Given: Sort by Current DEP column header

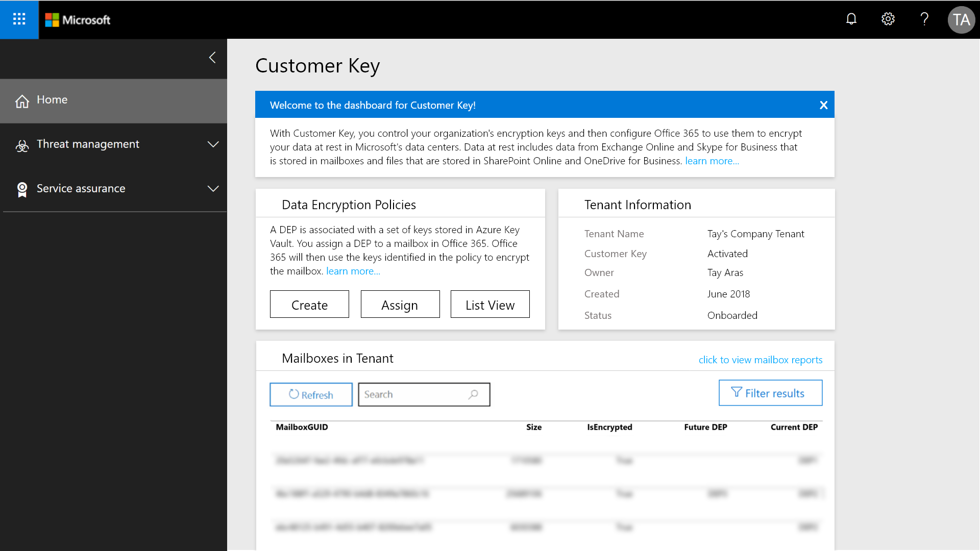Looking at the screenshot, I should click(x=794, y=427).
